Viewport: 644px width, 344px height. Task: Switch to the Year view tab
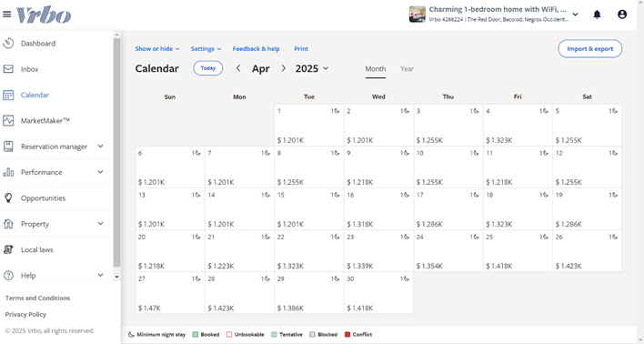tap(407, 69)
